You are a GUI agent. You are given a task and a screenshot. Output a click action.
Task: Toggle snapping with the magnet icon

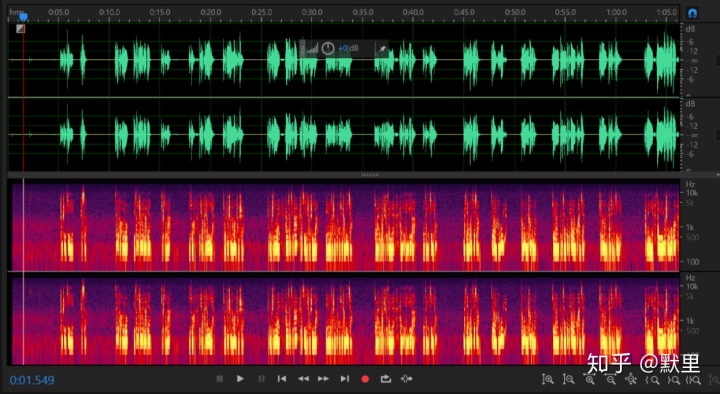pyautogui.click(x=692, y=13)
